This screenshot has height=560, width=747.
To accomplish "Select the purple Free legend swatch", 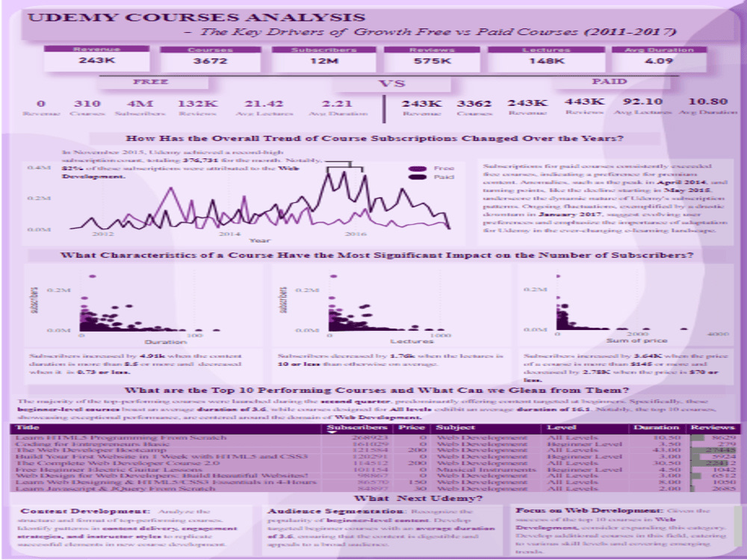I will click(x=418, y=169).
